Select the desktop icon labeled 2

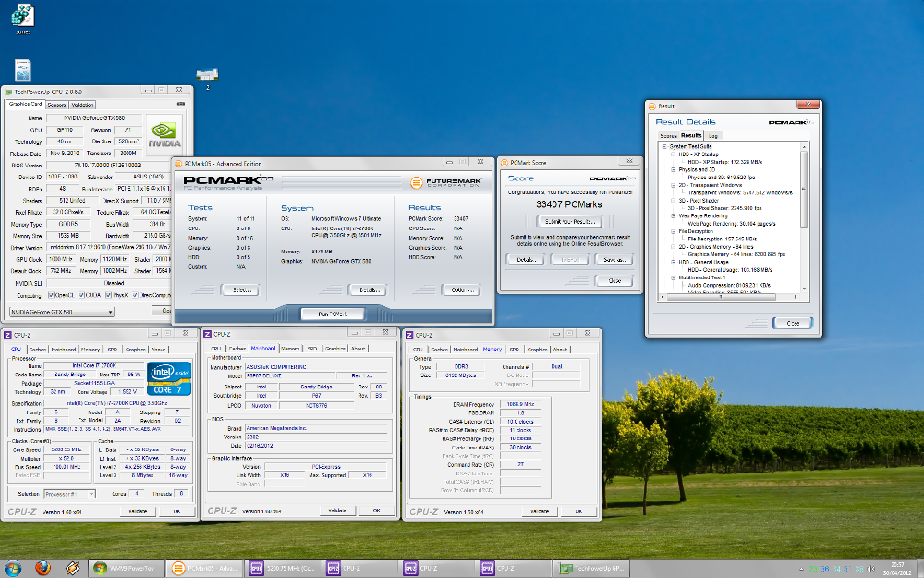(x=207, y=79)
